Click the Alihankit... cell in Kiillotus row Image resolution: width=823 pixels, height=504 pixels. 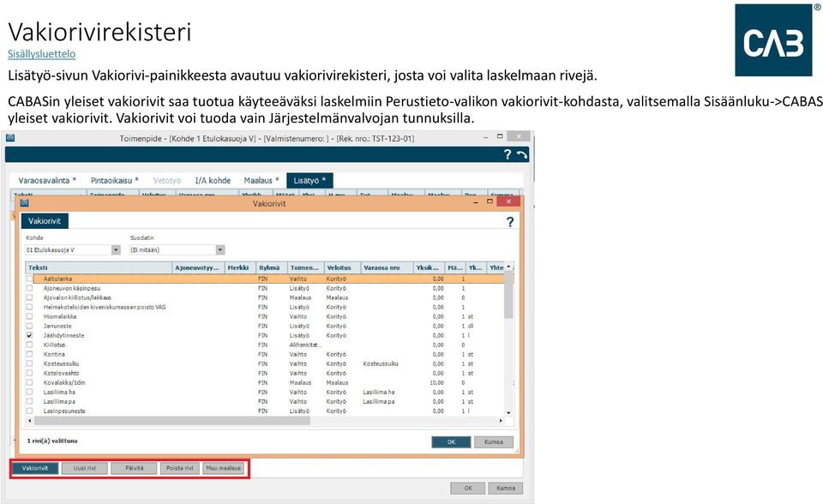[x=304, y=345]
